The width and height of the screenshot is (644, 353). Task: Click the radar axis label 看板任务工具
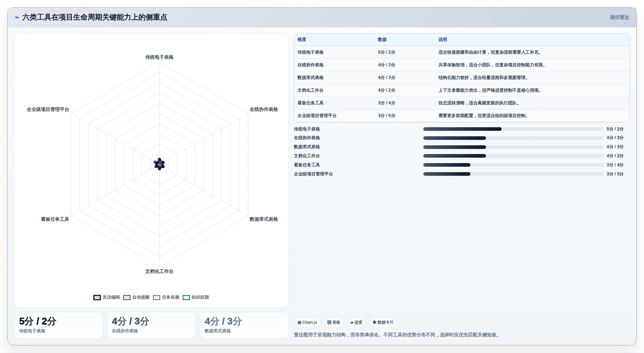click(x=55, y=219)
